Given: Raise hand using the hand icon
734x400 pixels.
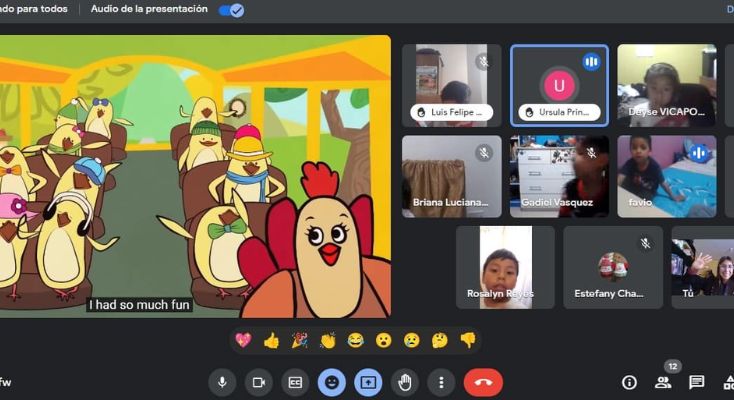Looking at the screenshot, I should coord(404,382).
